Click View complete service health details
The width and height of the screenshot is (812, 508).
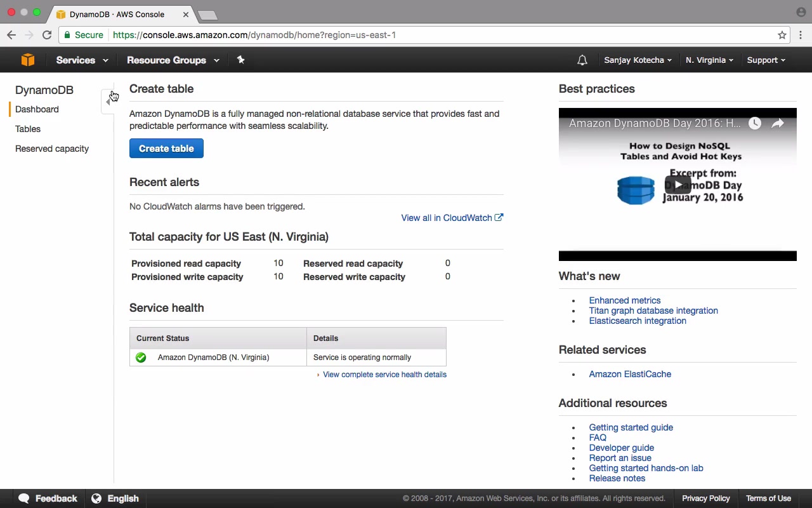[384, 375]
